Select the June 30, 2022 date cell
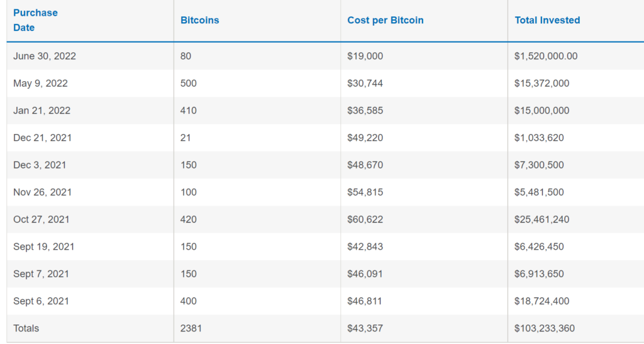This screenshot has width=644, height=344. pos(45,56)
